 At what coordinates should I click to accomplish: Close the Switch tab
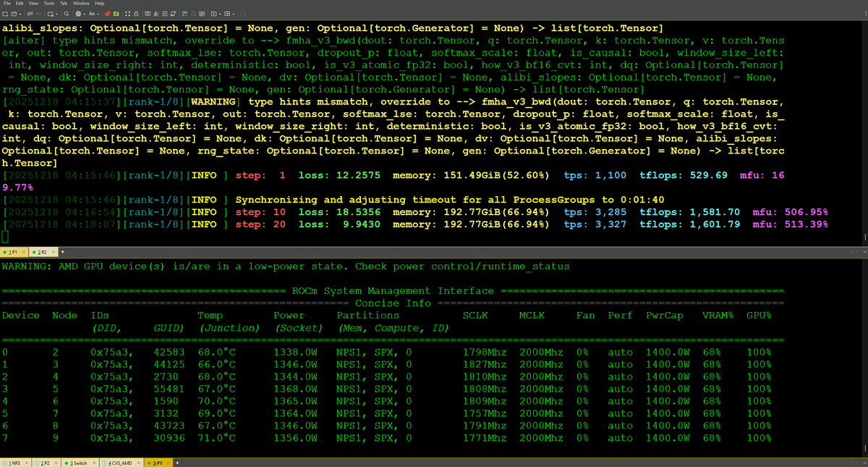(x=94, y=463)
